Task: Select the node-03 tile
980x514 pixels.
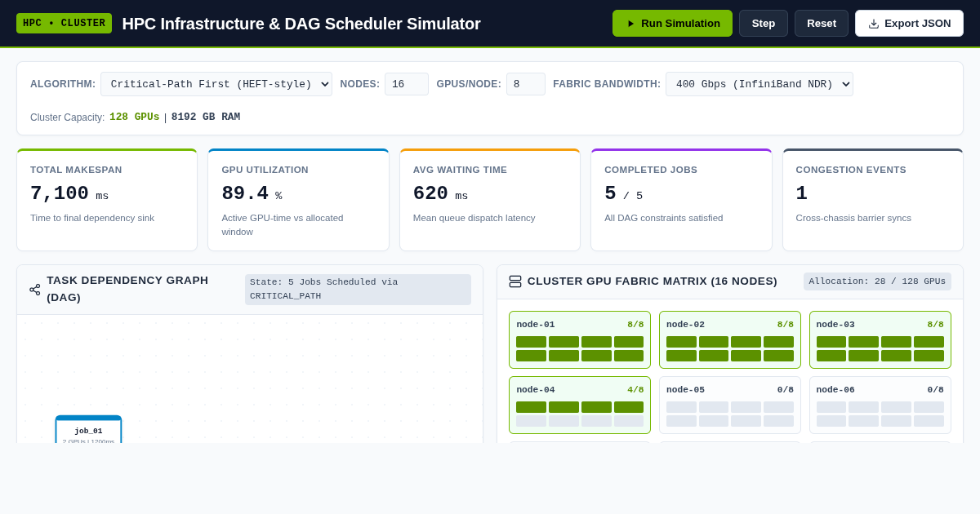Action: click(x=880, y=339)
